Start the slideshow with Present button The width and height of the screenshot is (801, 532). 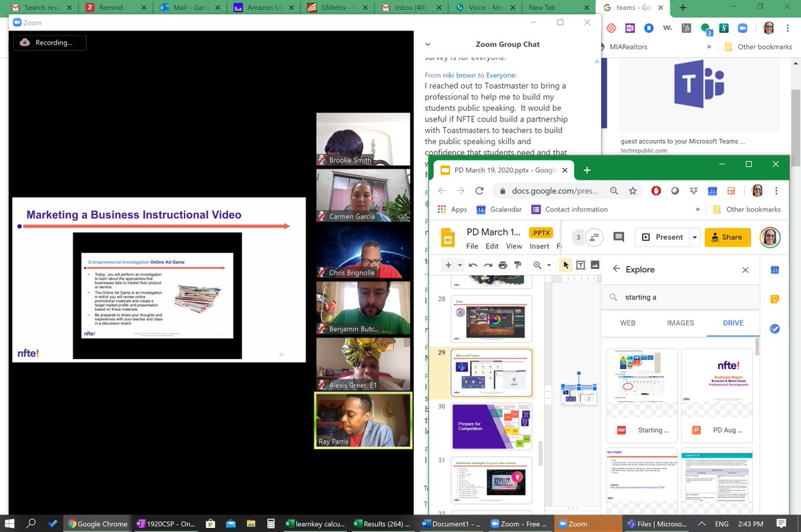point(662,237)
